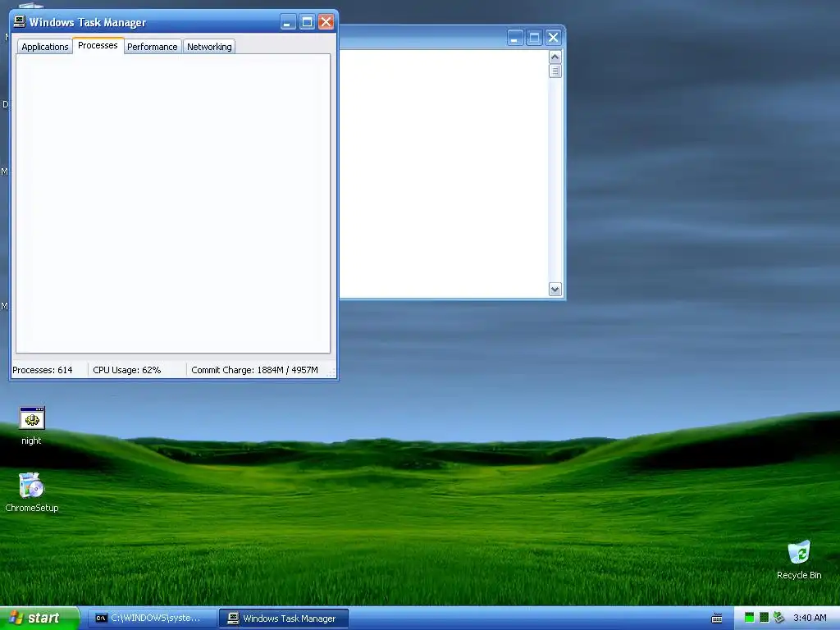Click Commit Charge: 1884M / 4957M text
Image resolution: width=840 pixels, height=630 pixels.
pyautogui.click(x=254, y=370)
